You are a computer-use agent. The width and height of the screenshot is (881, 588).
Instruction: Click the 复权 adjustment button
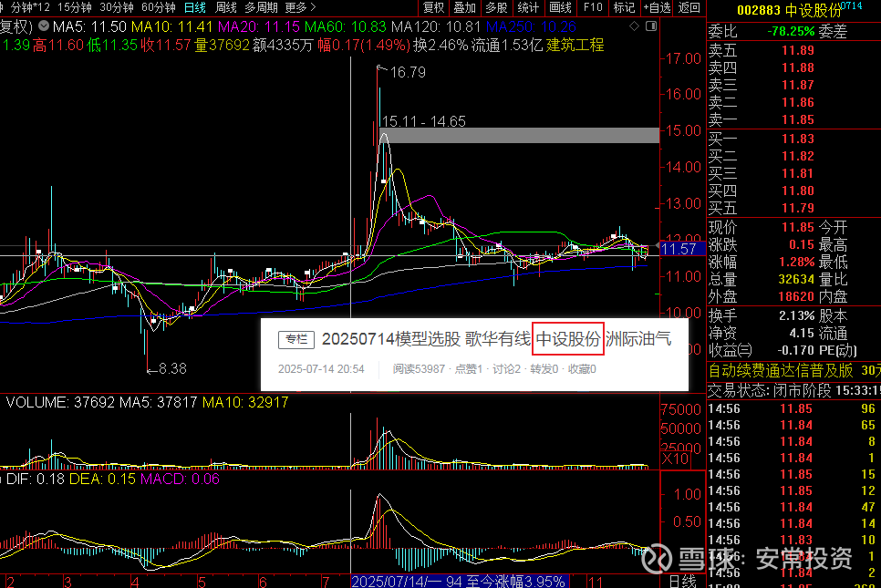tap(434, 7)
